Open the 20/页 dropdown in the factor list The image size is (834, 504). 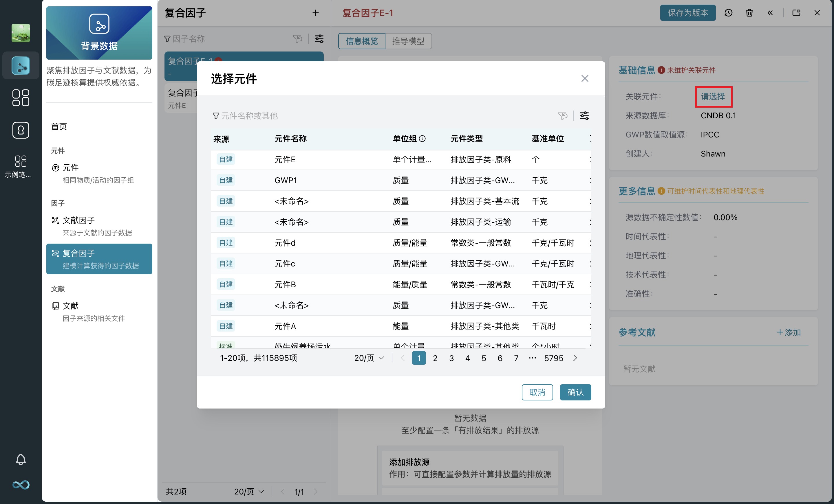click(x=249, y=491)
